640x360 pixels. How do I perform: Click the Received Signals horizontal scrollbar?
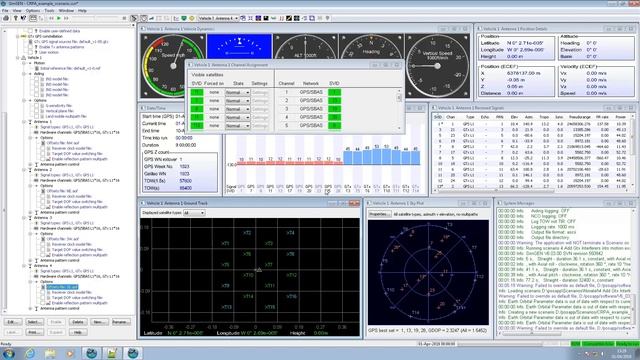click(x=532, y=190)
